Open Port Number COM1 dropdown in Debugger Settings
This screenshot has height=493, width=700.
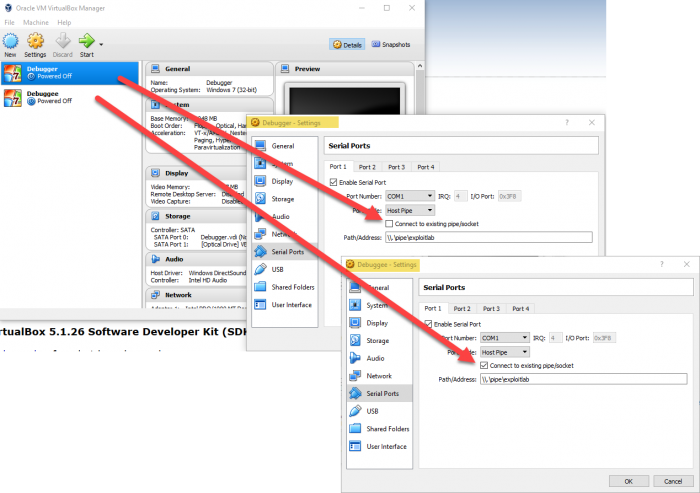(409, 196)
